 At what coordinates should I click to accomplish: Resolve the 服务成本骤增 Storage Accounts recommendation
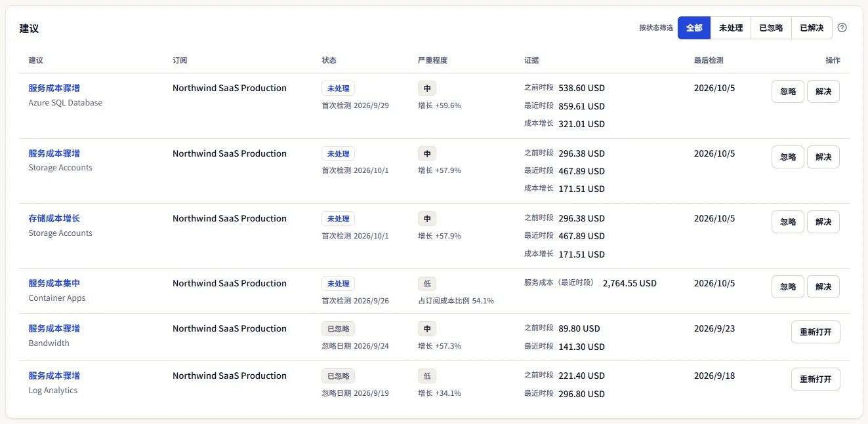click(823, 157)
